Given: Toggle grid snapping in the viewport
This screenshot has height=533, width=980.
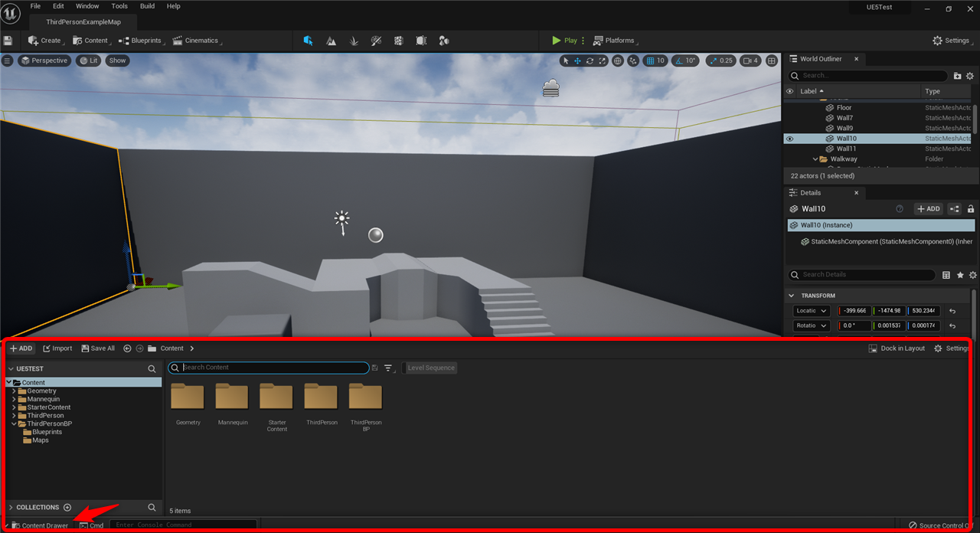Looking at the screenshot, I should (x=650, y=60).
